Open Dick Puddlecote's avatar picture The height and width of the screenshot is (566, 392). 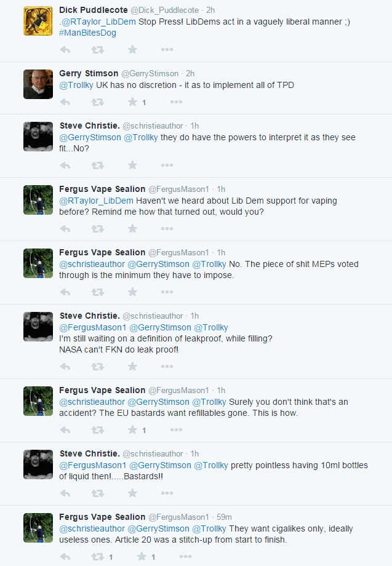[38, 21]
